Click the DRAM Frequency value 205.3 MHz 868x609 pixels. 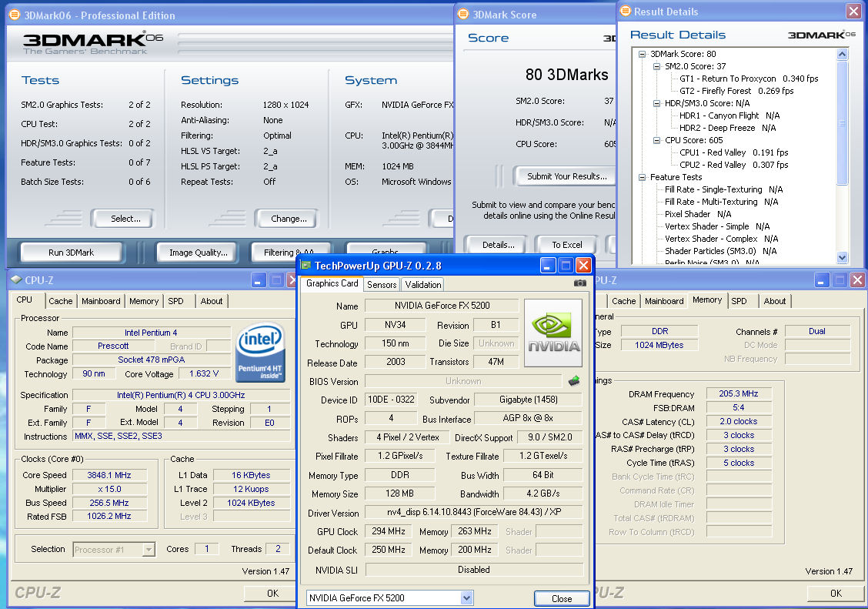click(739, 393)
